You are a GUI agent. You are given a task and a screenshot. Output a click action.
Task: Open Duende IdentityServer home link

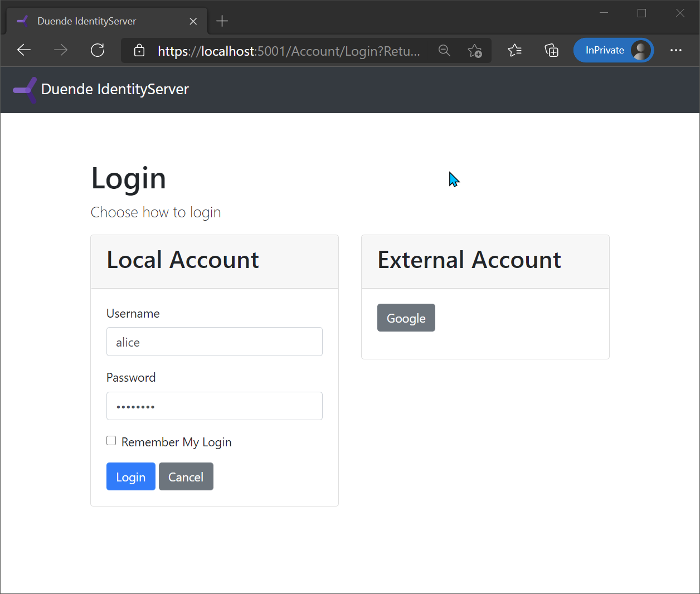[115, 89]
